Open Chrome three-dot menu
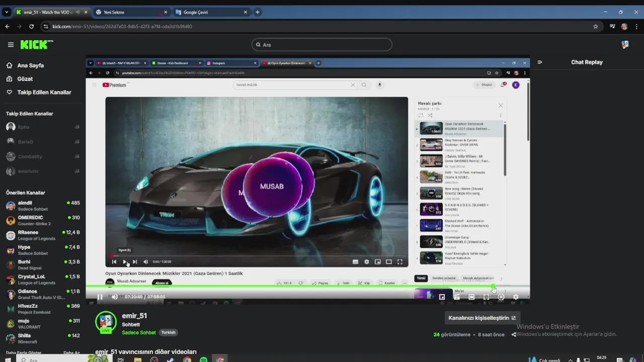644x362 pixels. (636, 26)
